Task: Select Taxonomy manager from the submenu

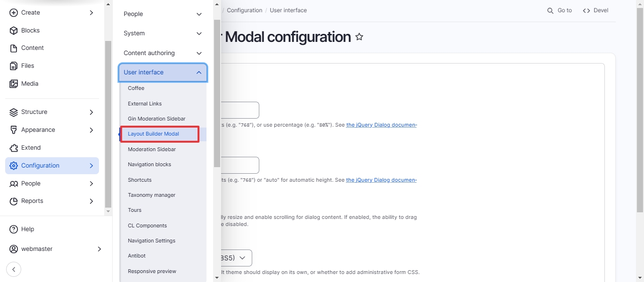Action: click(x=151, y=195)
